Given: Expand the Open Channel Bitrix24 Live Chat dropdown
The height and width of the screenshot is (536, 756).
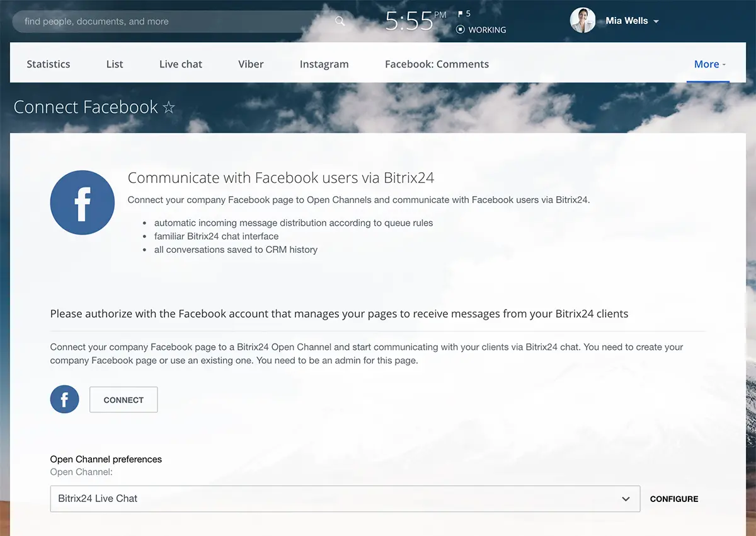Looking at the screenshot, I should (x=345, y=499).
